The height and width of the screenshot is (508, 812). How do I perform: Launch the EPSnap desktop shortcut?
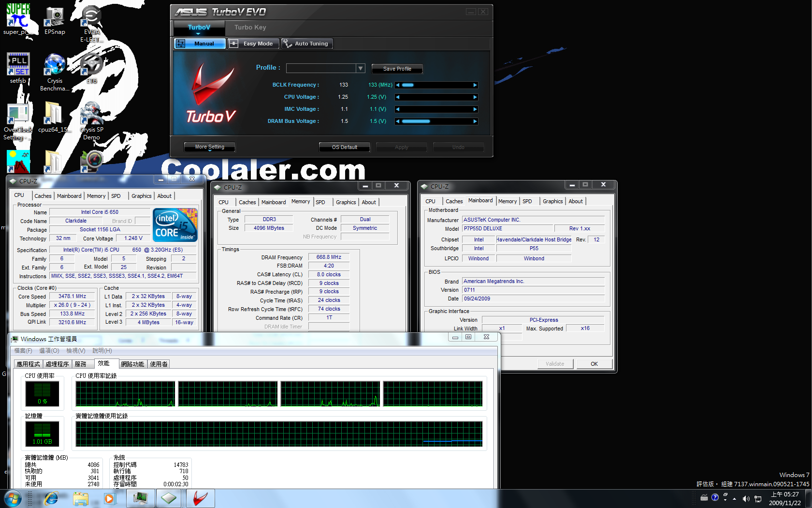55,21
